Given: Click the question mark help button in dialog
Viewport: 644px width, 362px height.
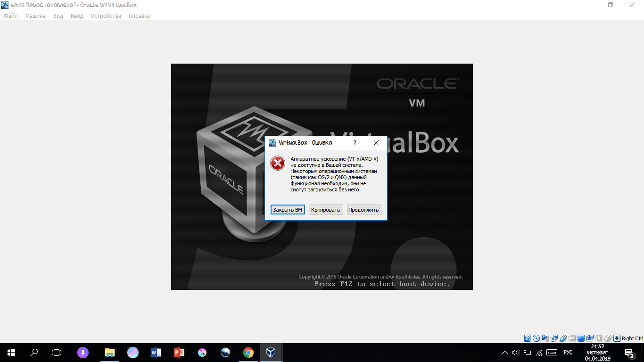Looking at the screenshot, I should 355,143.
